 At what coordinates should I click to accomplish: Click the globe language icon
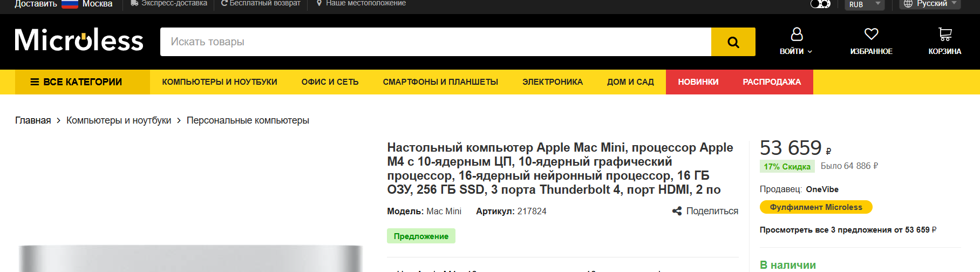908,4
